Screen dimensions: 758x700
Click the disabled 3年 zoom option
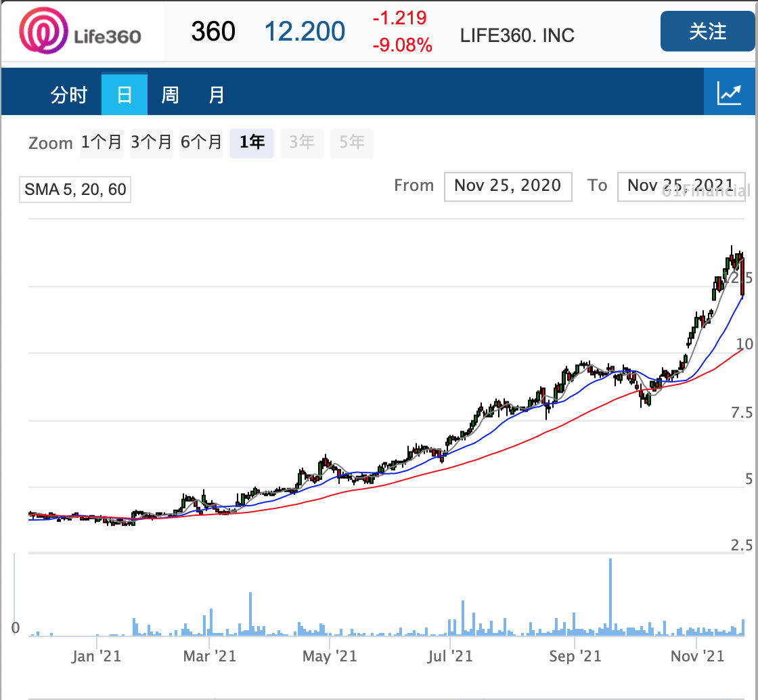pyautogui.click(x=302, y=143)
